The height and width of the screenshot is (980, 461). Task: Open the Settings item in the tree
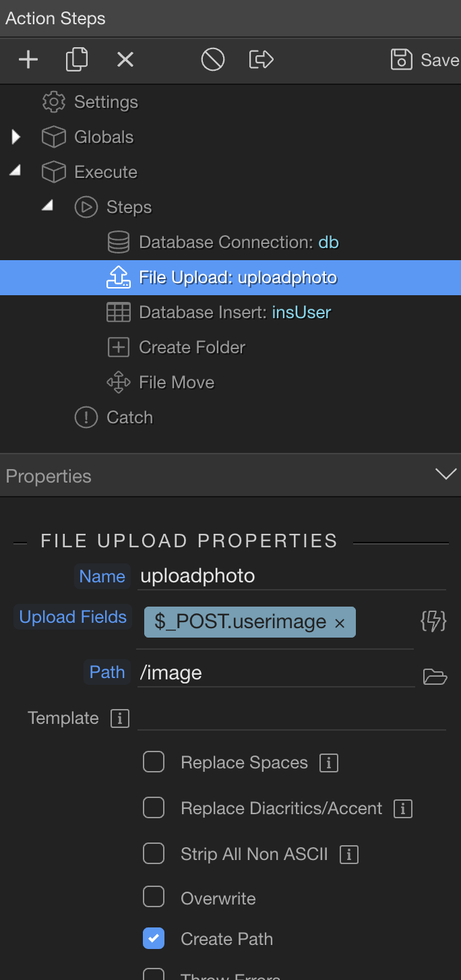[105, 102]
